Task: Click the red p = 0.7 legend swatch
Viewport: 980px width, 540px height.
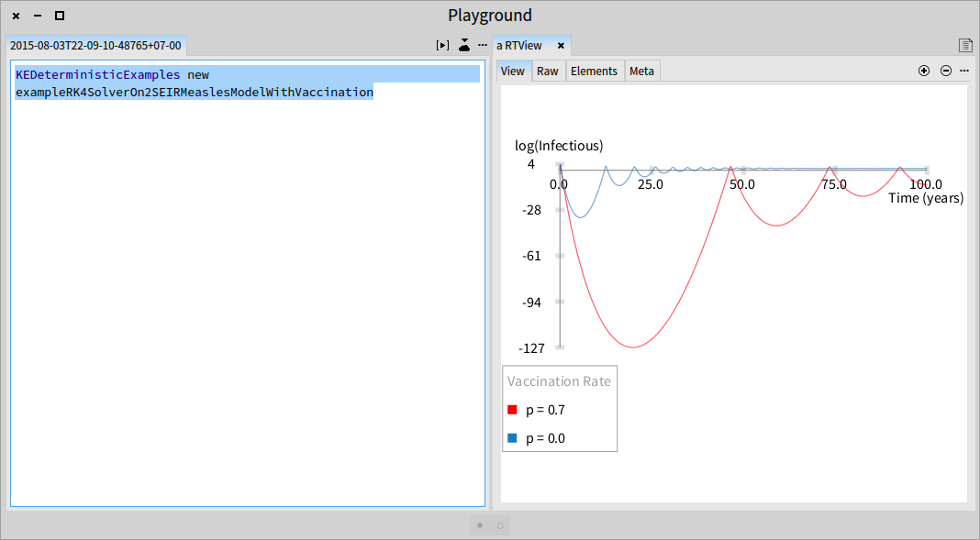Action: coord(513,410)
